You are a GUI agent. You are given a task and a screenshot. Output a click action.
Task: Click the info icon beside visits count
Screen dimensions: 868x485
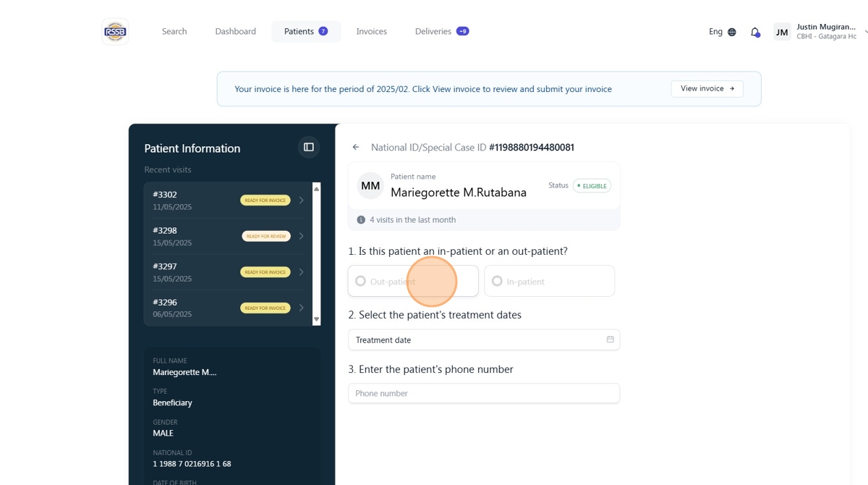pyautogui.click(x=361, y=219)
